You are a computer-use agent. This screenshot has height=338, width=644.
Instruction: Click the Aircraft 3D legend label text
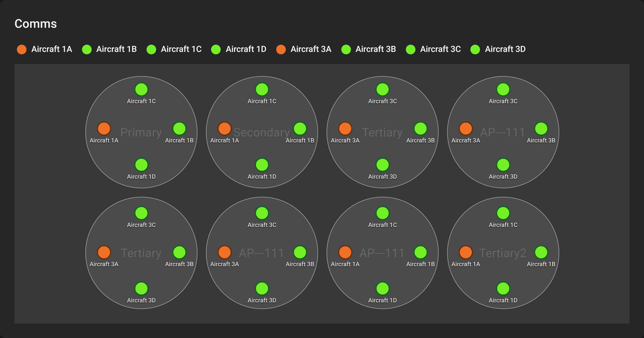(x=506, y=49)
